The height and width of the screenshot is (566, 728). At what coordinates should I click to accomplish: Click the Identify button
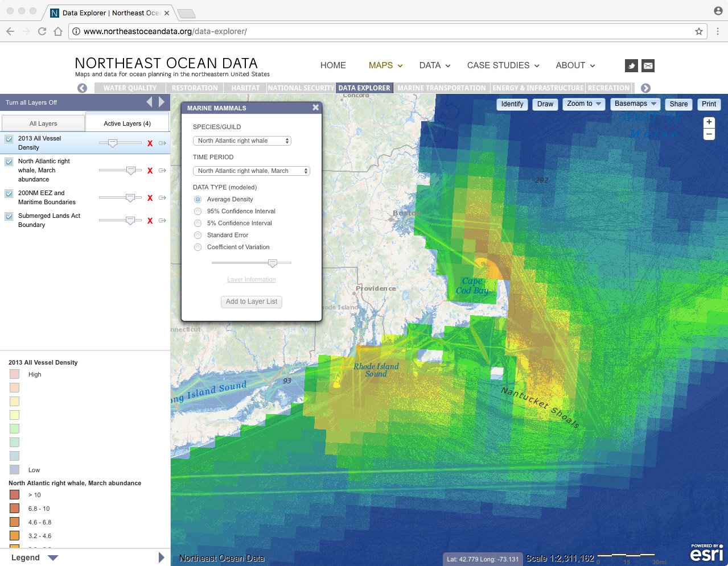(x=512, y=104)
